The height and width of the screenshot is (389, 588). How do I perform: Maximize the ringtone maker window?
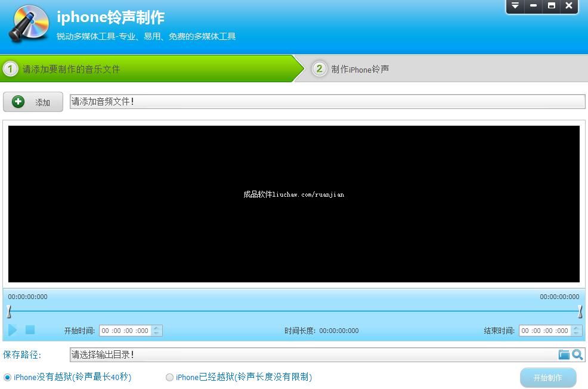pyautogui.click(x=552, y=6)
